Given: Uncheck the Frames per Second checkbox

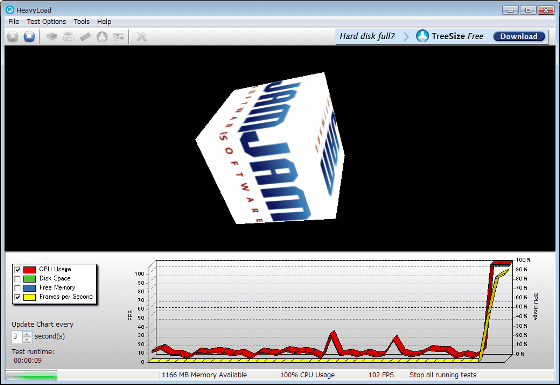Looking at the screenshot, I should tap(17, 297).
